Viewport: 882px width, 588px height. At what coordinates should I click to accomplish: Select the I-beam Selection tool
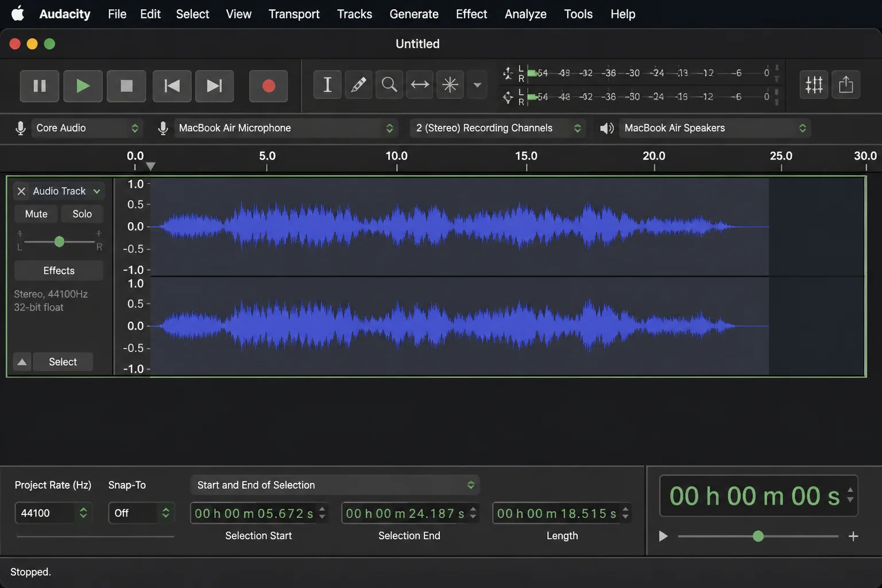point(327,85)
